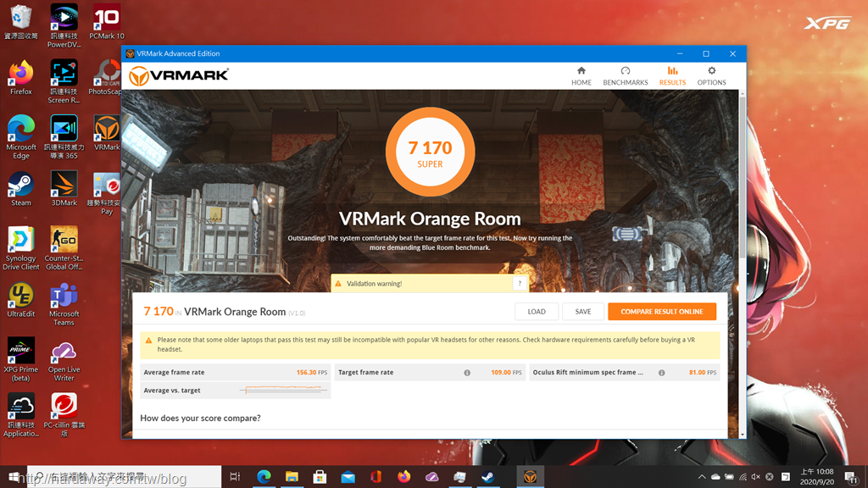
Task: Open Office from the taskbar
Action: (376, 476)
